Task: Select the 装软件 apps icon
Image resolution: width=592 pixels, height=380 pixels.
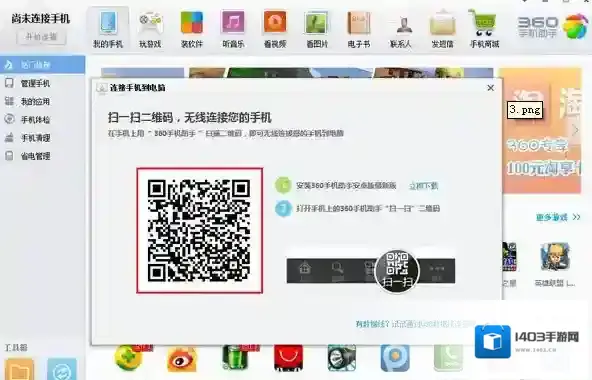Action: click(x=192, y=23)
